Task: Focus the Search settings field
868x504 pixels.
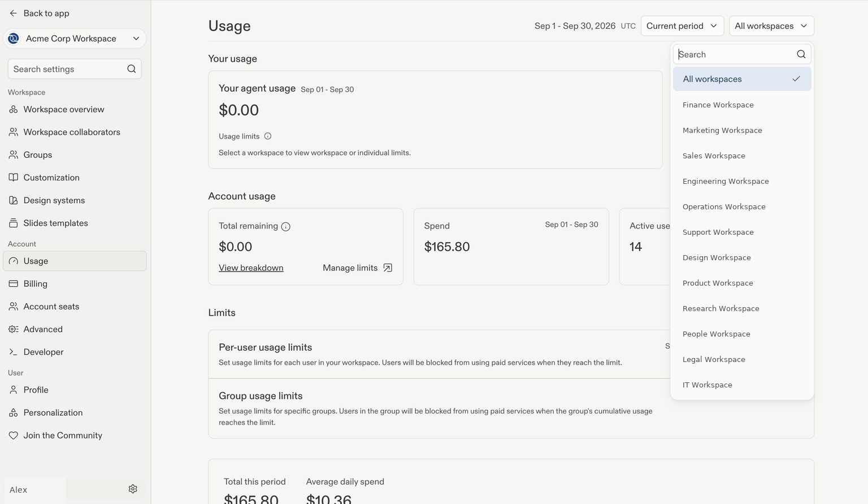Action: (x=75, y=69)
